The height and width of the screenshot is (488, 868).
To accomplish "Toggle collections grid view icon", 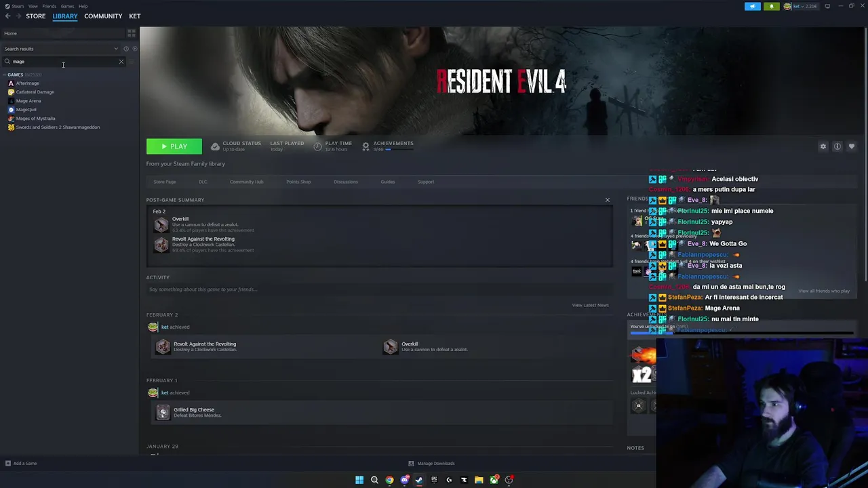I will point(132,33).
